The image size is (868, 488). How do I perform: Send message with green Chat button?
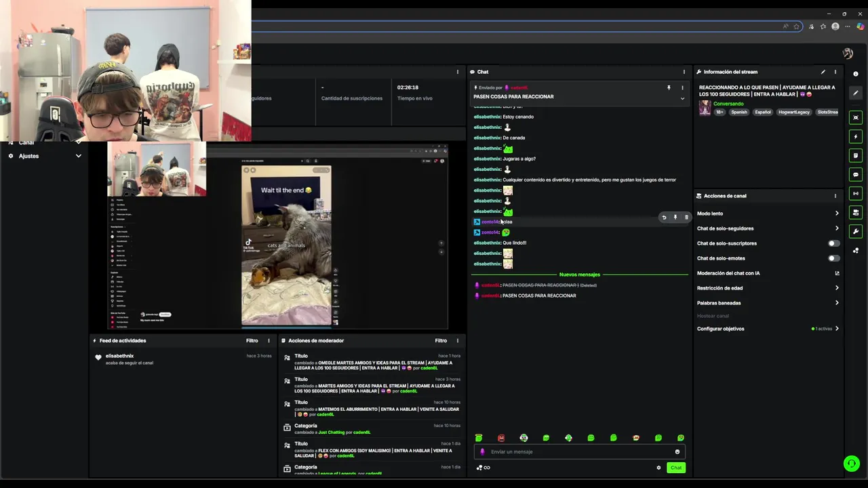pos(676,468)
